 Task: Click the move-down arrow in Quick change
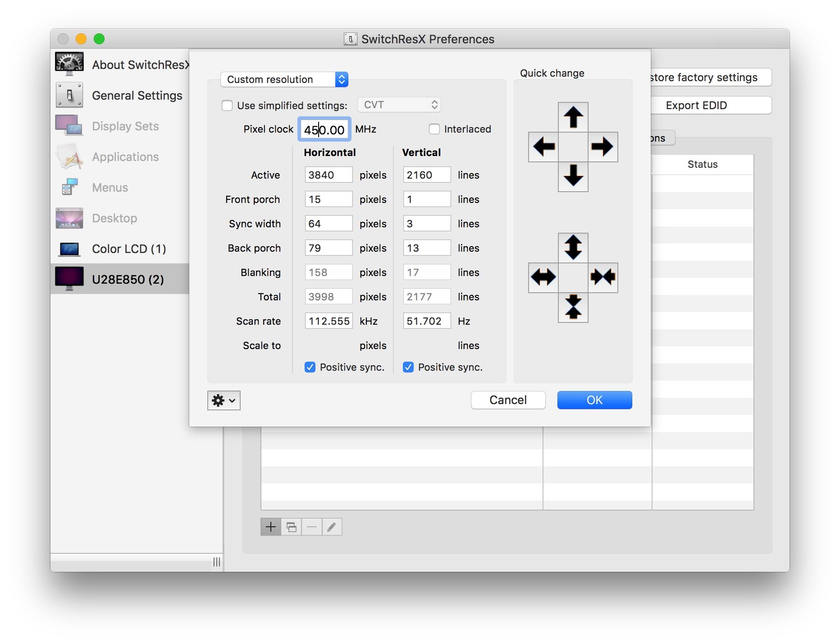[573, 177]
